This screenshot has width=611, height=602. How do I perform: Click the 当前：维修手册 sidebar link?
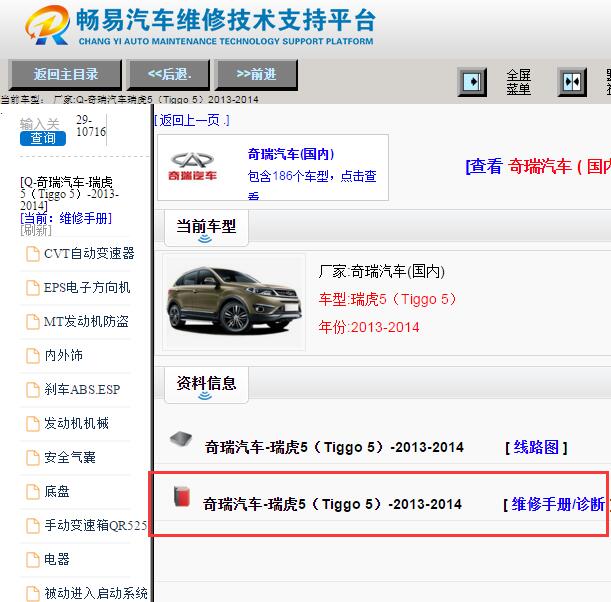[x=66, y=218]
